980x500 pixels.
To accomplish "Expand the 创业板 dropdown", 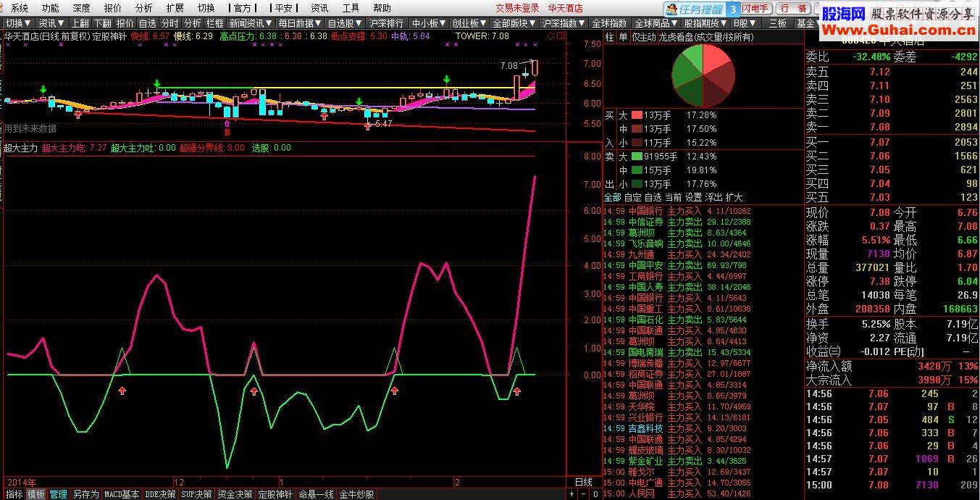I will click(469, 23).
